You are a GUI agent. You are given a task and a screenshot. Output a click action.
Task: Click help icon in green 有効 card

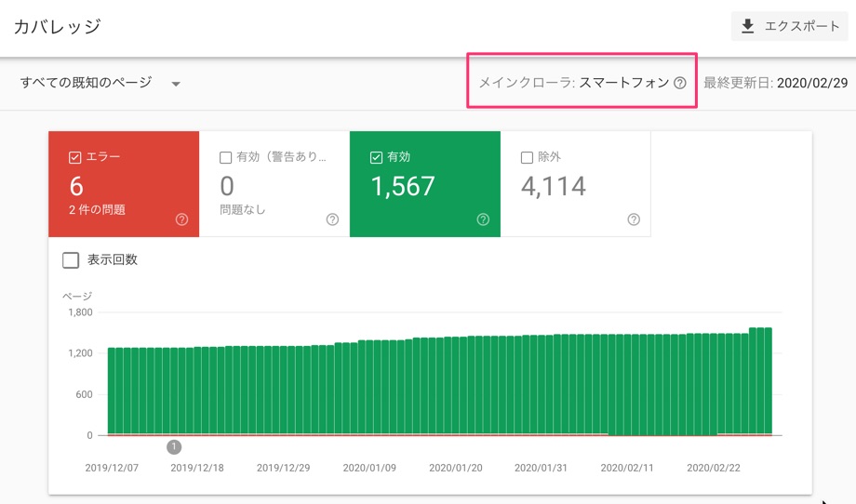pyautogui.click(x=483, y=219)
